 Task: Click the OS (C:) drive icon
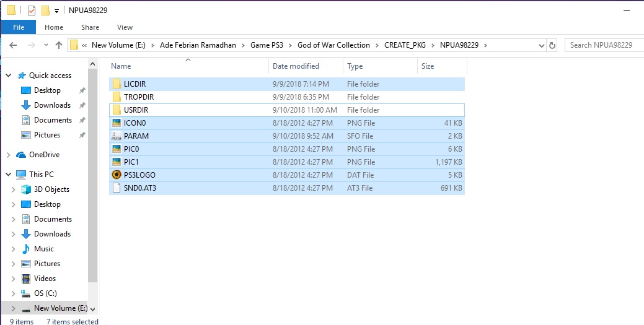click(x=26, y=293)
